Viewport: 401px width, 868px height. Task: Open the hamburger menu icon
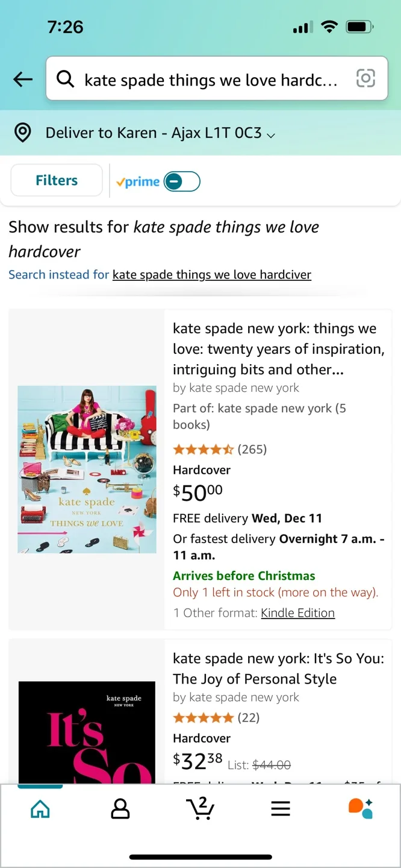coord(280,809)
